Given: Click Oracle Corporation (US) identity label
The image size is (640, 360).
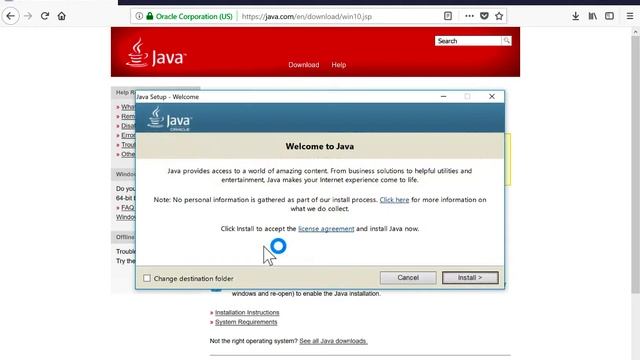Looking at the screenshot, I should click(194, 16).
